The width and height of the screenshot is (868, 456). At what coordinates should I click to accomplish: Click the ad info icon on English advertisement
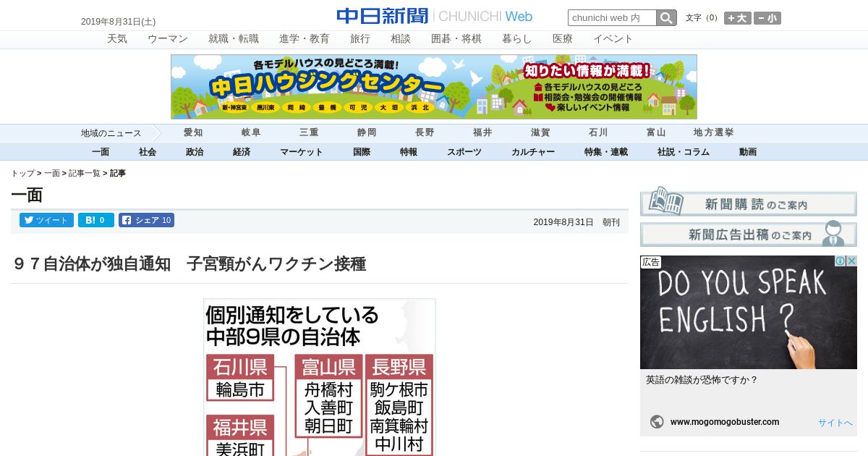(841, 261)
